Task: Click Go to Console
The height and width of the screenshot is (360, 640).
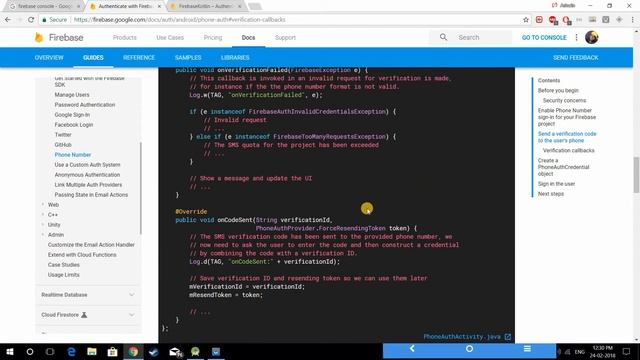Action: [x=544, y=38]
